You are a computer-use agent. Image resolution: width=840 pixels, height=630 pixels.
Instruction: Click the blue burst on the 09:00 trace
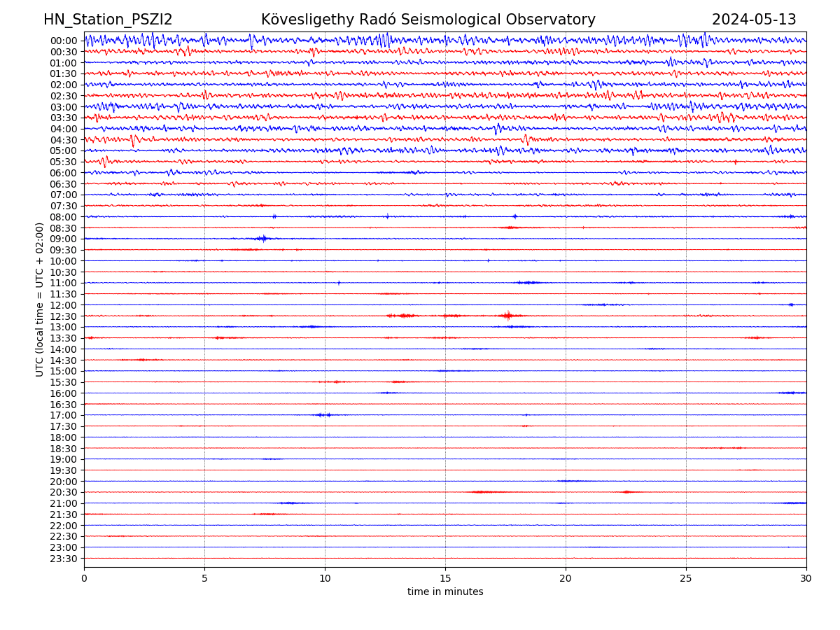[x=262, y=239]
